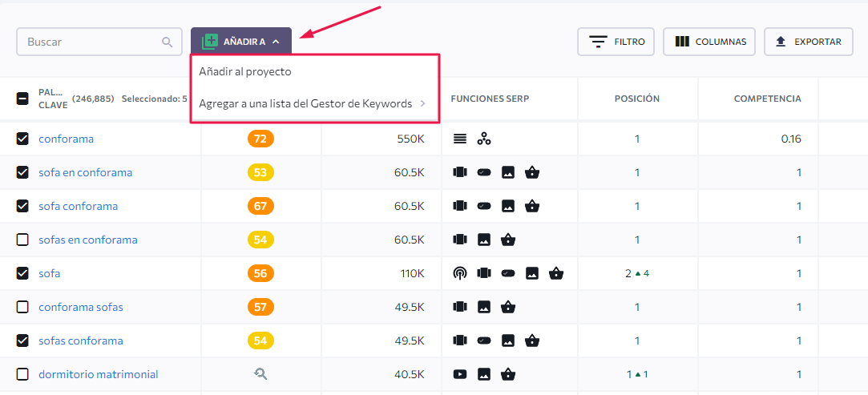Click image icon in sofas en conforama row
Image resolution: width=868 pixels, height=395 pixels.
coord(484,240)
